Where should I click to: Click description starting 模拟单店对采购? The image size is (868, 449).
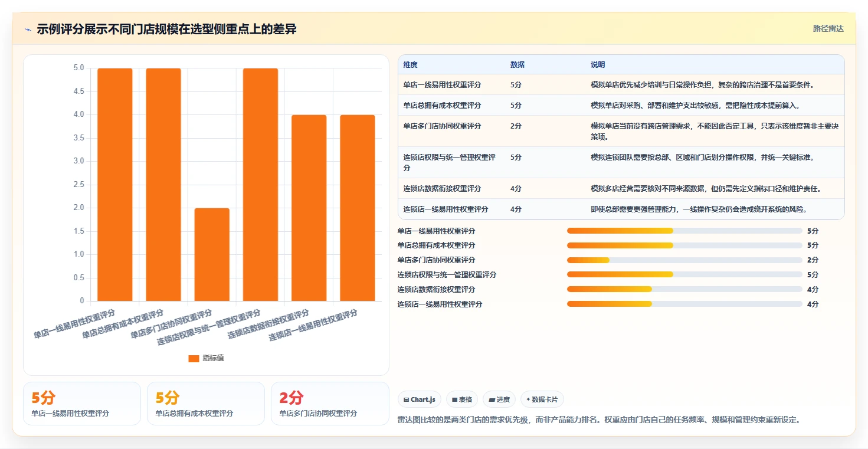click(695, 105)
